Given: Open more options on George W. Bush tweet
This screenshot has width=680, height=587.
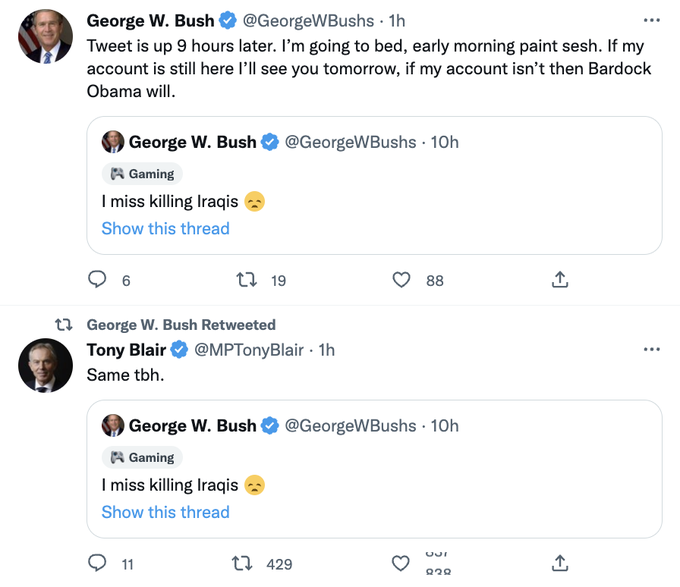Looking at the screenshot, I should point(652,20).
